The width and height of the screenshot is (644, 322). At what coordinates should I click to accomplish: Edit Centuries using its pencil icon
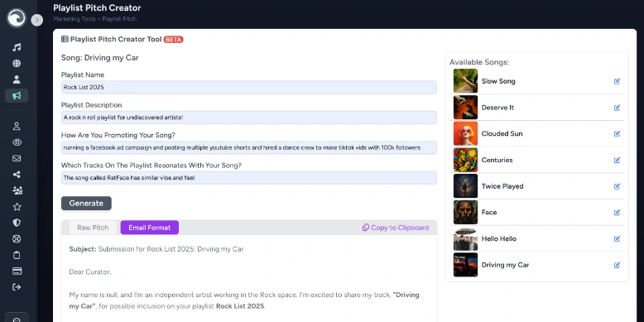617,161
